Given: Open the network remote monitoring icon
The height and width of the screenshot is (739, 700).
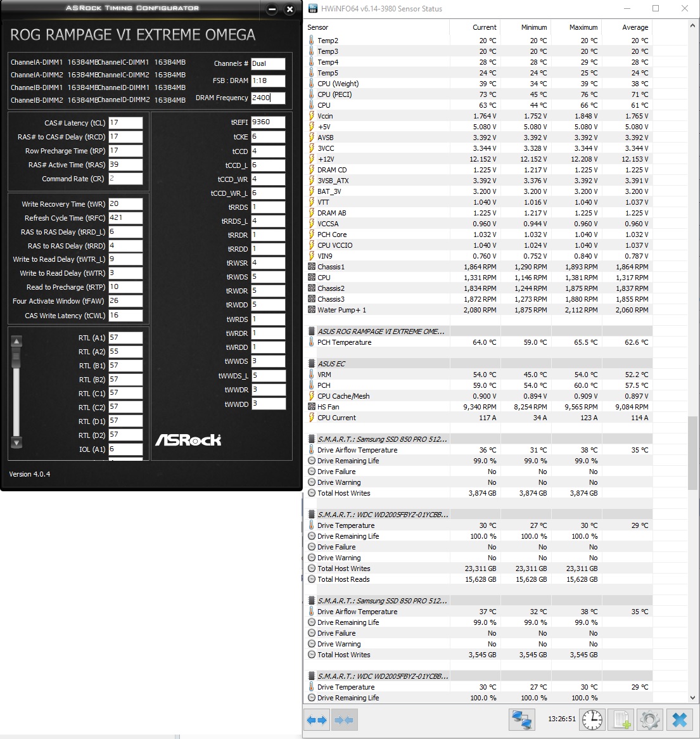Looking at the screenshot, I should point(522,720).
